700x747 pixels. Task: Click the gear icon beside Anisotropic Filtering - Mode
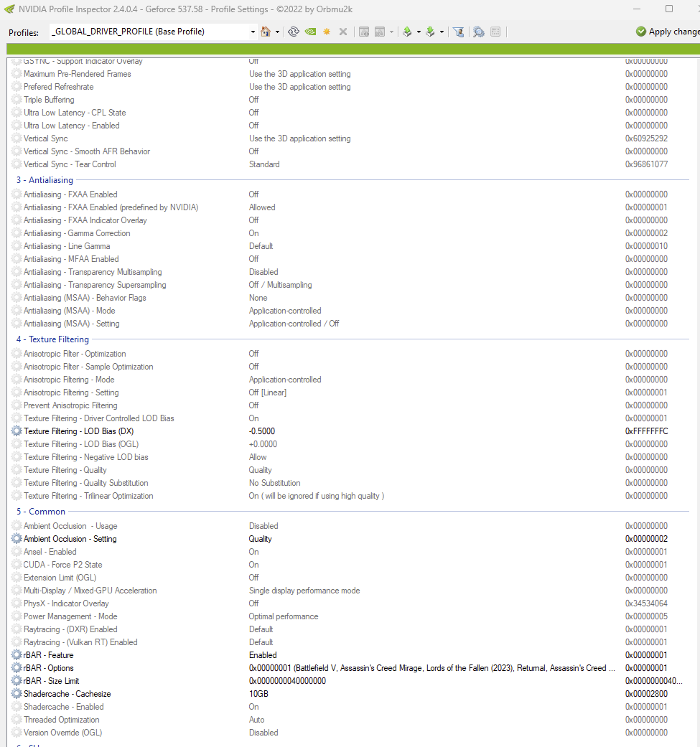[x=17, y=380]
